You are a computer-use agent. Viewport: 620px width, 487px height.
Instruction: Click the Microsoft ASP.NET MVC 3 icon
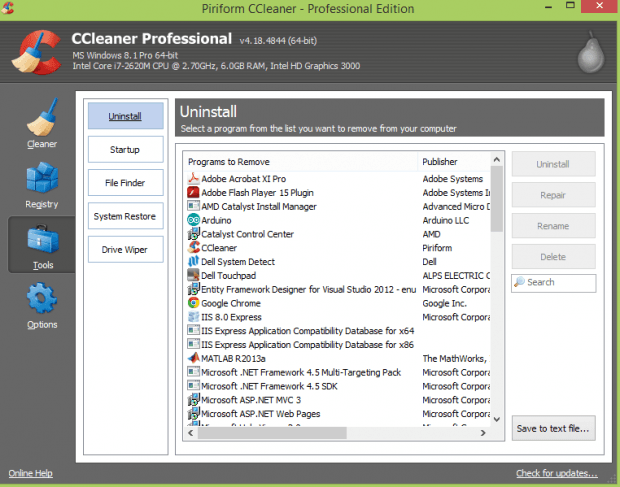193,400
